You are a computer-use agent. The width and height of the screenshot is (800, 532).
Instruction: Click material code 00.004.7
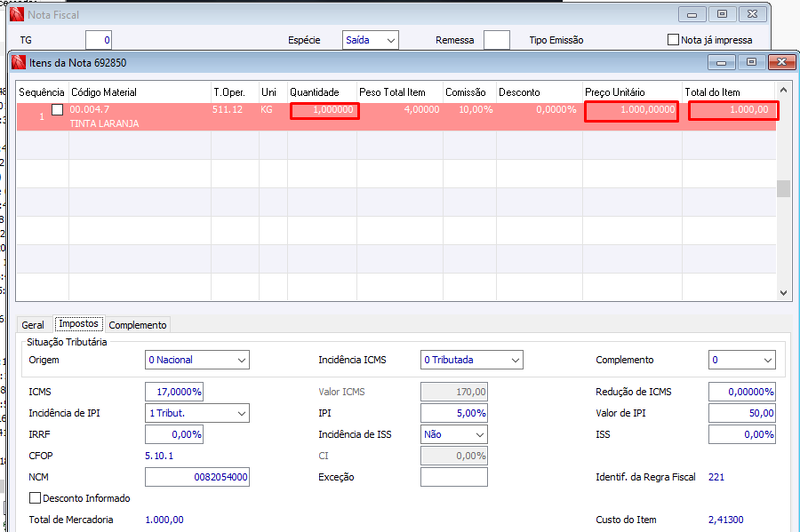89,109
